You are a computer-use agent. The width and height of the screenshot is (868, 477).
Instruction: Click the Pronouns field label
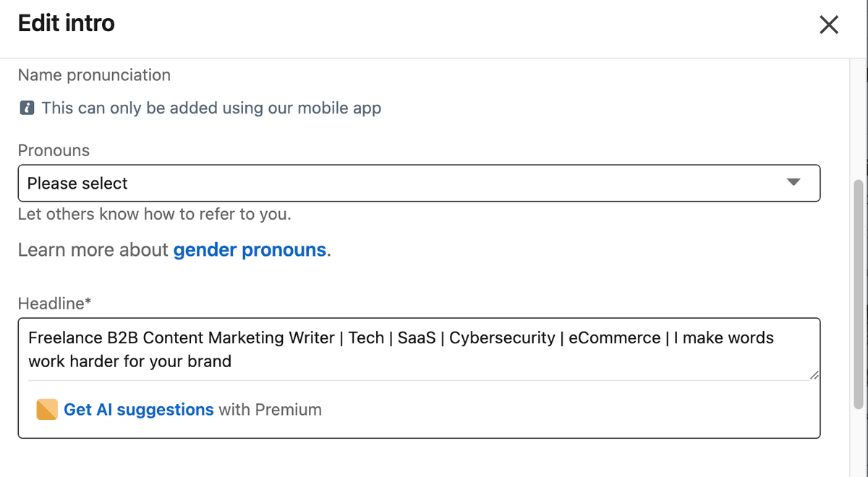[x=54, y=150]
